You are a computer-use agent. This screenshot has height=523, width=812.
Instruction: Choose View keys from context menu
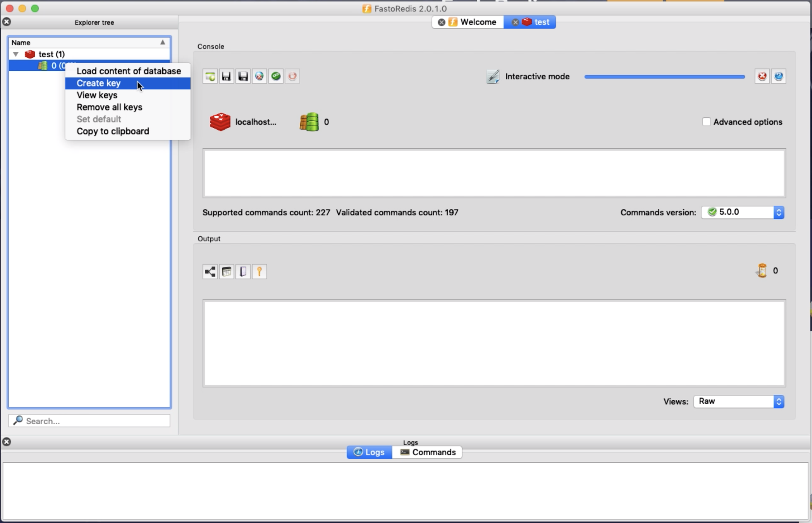128,95
